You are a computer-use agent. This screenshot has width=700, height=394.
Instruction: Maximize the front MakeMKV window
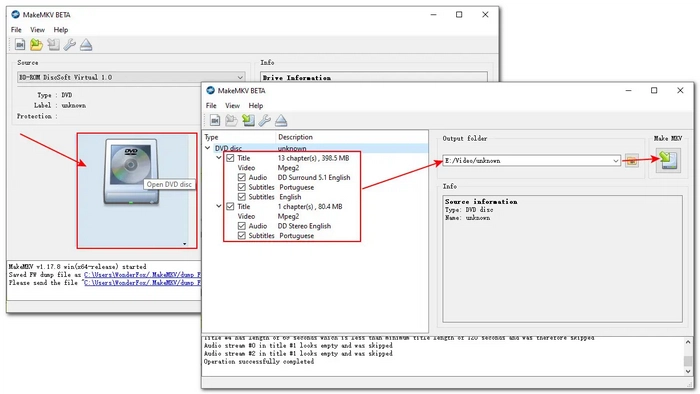[654, 91]
